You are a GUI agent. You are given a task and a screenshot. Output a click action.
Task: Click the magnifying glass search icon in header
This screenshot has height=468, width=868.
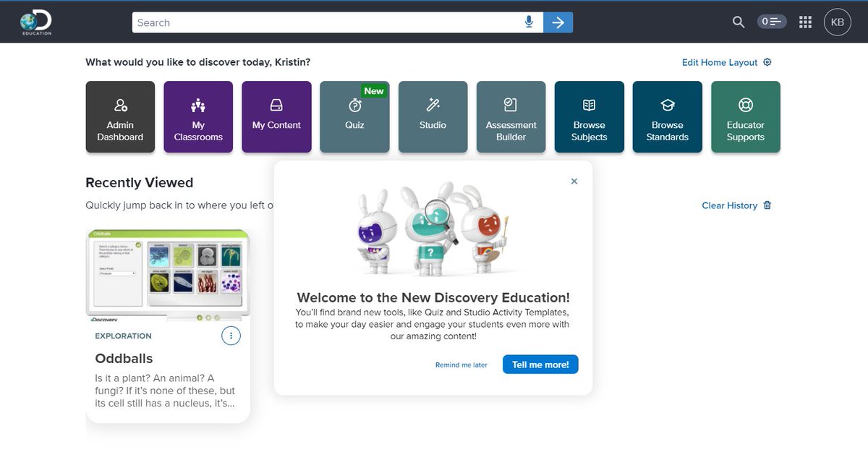(739, 22)
